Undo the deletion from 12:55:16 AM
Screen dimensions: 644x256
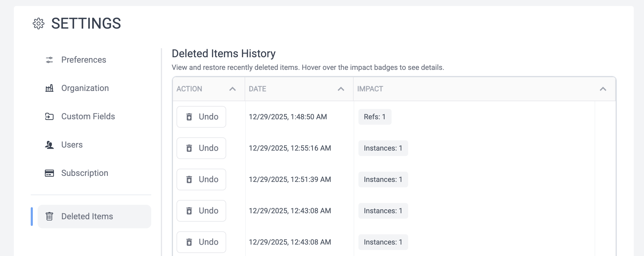pos(201,148)
